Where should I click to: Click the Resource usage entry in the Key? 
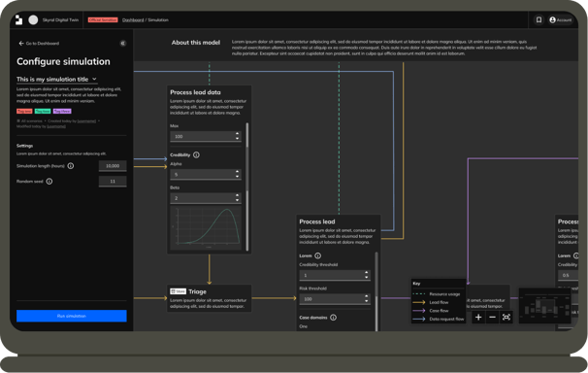pos(437,294)
